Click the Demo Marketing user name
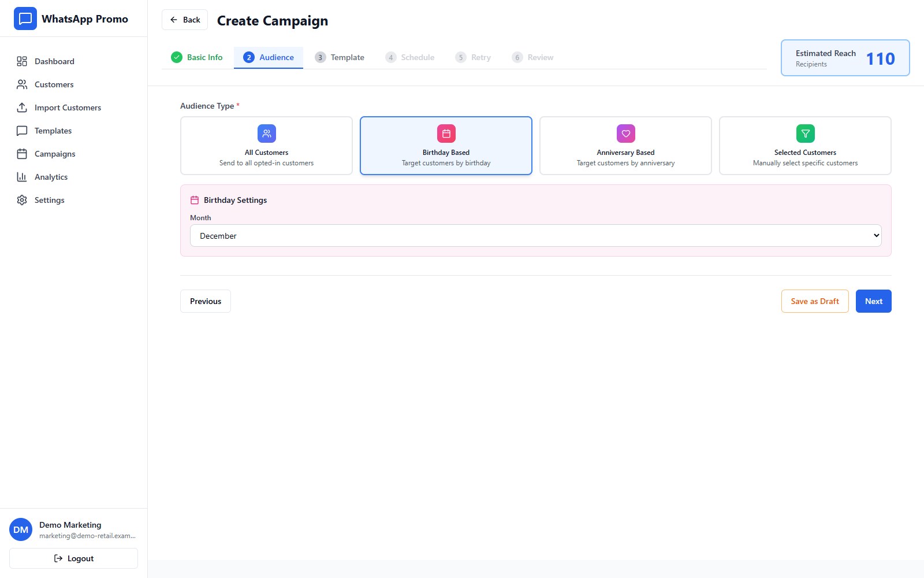Viewport: 924px width, 578px height. click(x=70, y=525)
